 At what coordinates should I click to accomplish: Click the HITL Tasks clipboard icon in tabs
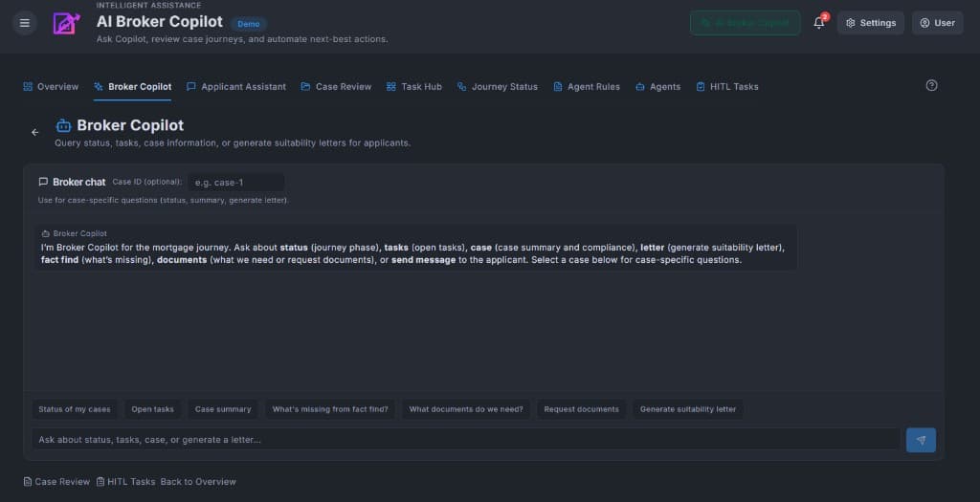(x=701, y=87)
